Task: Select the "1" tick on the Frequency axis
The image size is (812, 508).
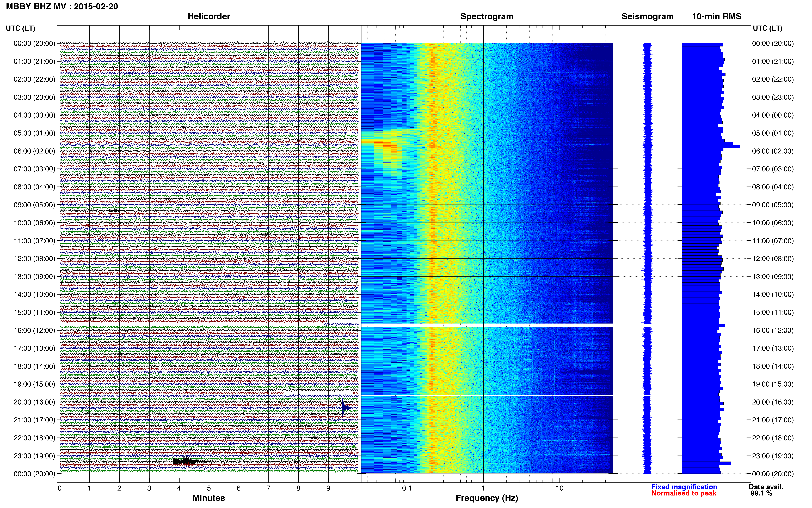Action: (483, 488)
